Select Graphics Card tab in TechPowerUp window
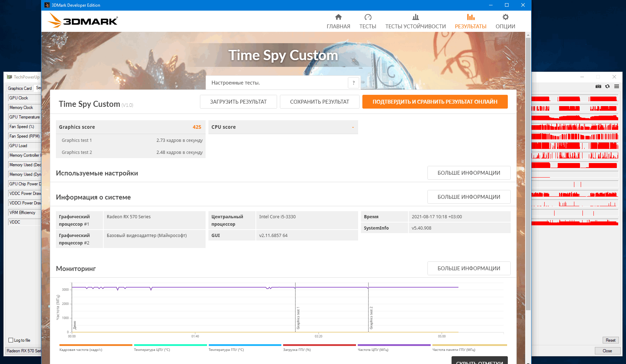 coord(20,88)
